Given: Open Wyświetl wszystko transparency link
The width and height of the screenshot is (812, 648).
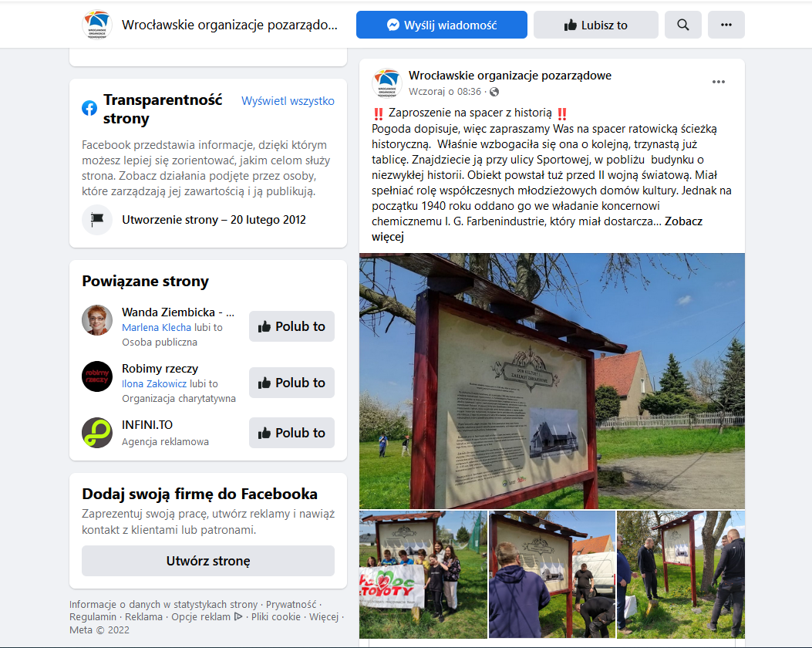Looking at the screenshot, I should coord(288,101).
